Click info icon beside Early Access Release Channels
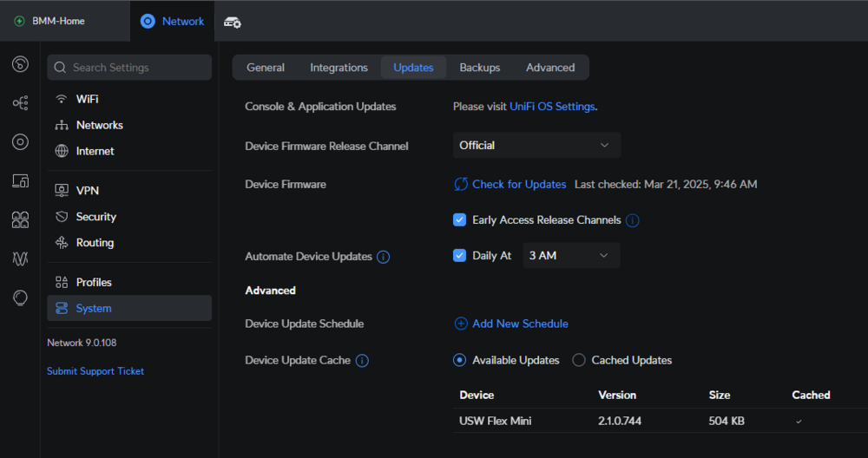The width and height of the screenshot is (868, 458). (x=632, y=220)
